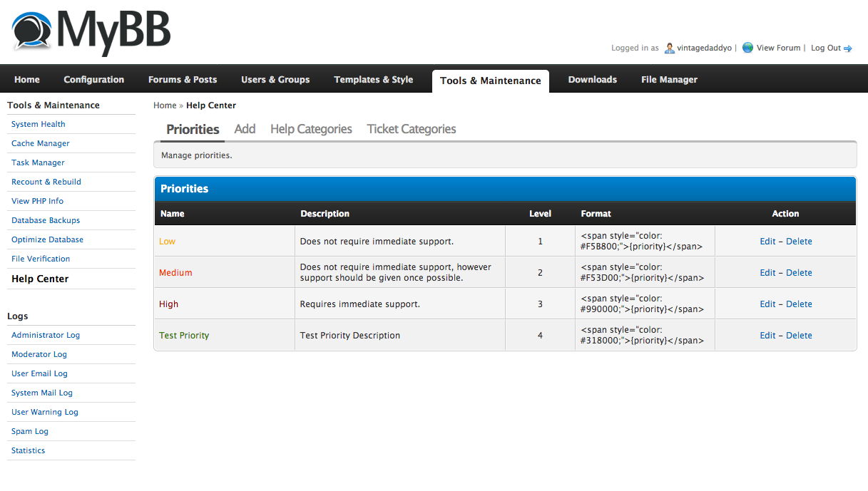Open the Configuration menu tab
Screen dimensions: 868x491
click(x=93, y=80)
